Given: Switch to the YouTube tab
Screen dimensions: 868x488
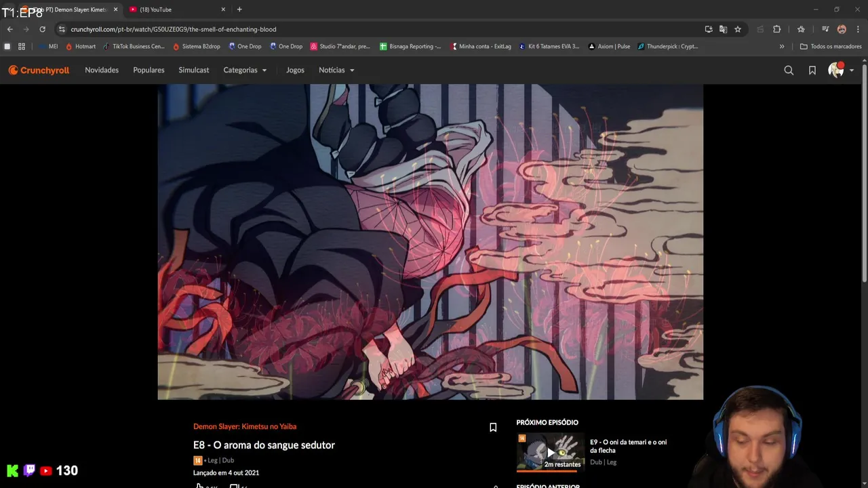Looking at the screenshot, I should pos(176,9).
